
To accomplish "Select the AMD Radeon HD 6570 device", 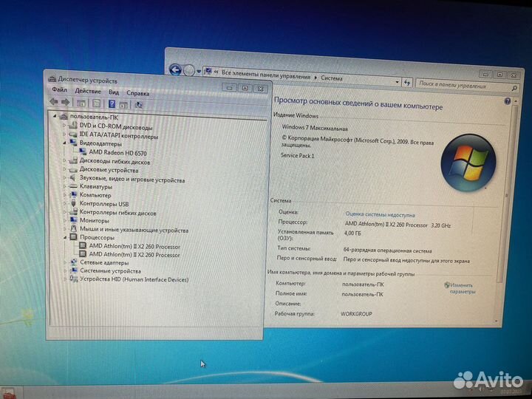I will pos(118,151).
